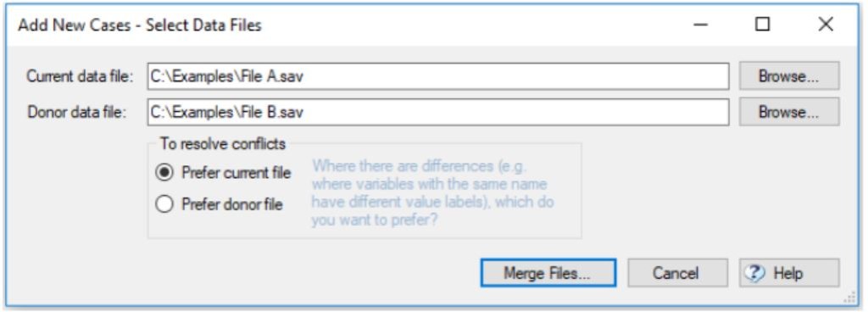Image resolution: width=868 pixels, height=312 pixels.
Task: Maximize the Add New Cases dialog
Action: pyautogui.click(x=763, y=25)
